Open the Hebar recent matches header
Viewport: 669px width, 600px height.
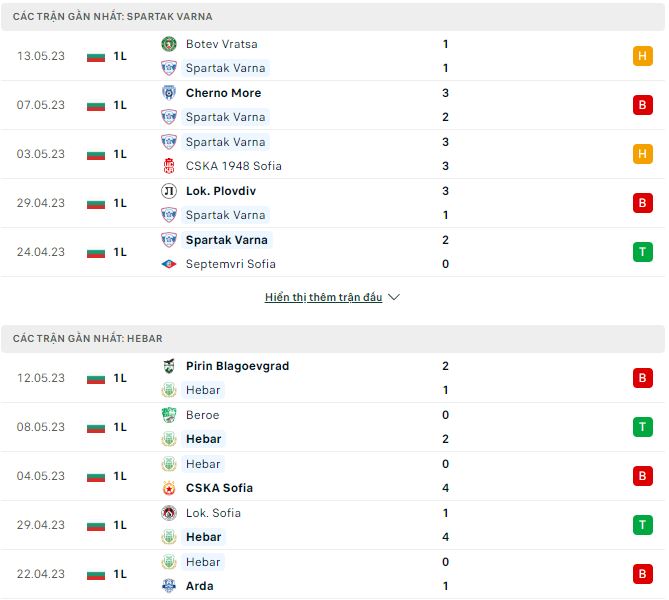point(88,339)
